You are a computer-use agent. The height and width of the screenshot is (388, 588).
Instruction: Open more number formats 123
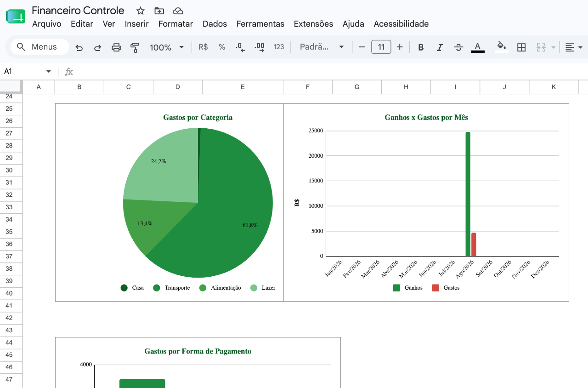pyautogui.click(x=278, y=47)
